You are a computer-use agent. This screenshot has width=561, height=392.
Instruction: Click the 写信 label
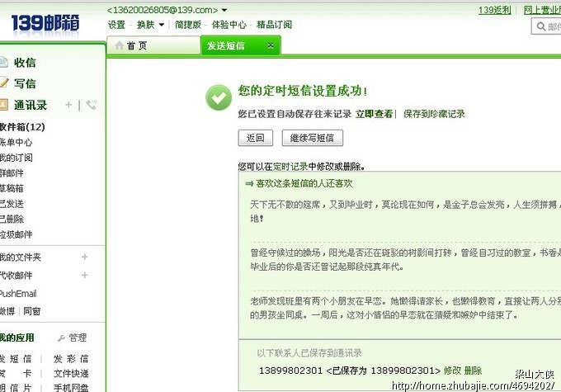pyautogui.click(x=25, y=83)
